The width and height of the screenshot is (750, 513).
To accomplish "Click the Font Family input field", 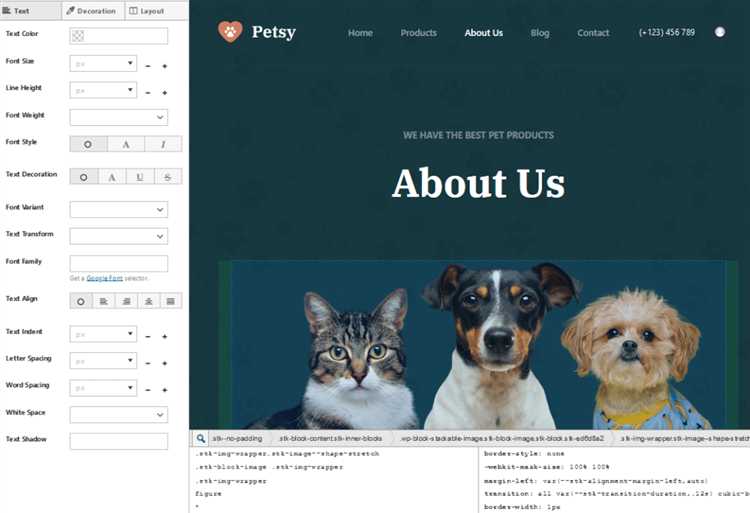I will click(119, 263).
